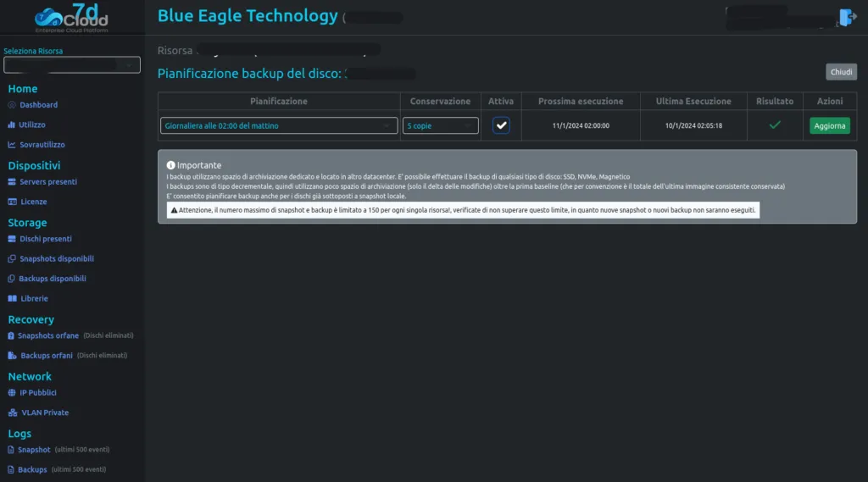Open the Dashboard icon in sidebar
The image size is (868, 482).
pyautogui.click(x=12, y=105)
